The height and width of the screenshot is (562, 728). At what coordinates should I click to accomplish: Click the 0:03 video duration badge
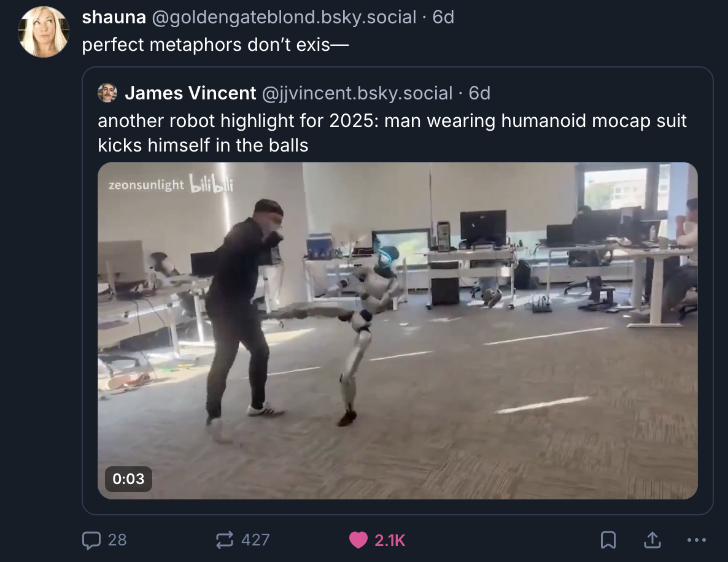128,479
